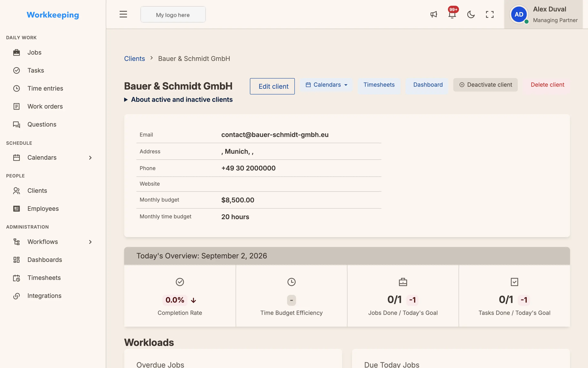Screen dimensions: 588x368
Task: Open Questions chat icon in sidebar
Action: [17, 124]
